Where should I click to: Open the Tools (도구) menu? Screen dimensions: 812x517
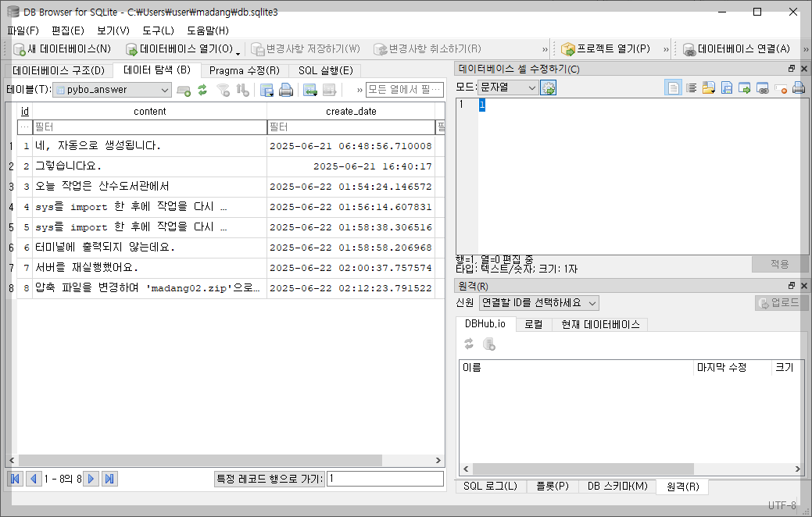click(x=158, y=30)
